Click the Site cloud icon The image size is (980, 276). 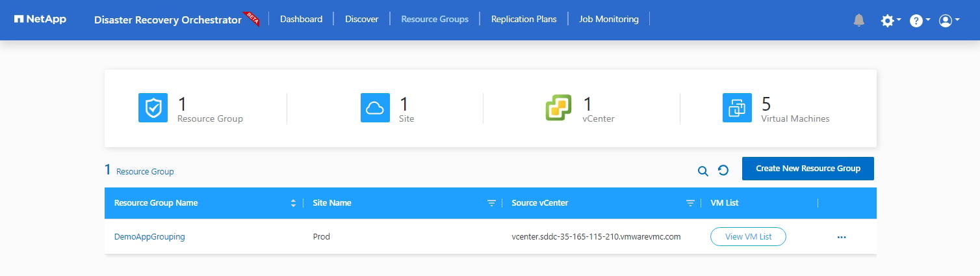pos(375,107)
